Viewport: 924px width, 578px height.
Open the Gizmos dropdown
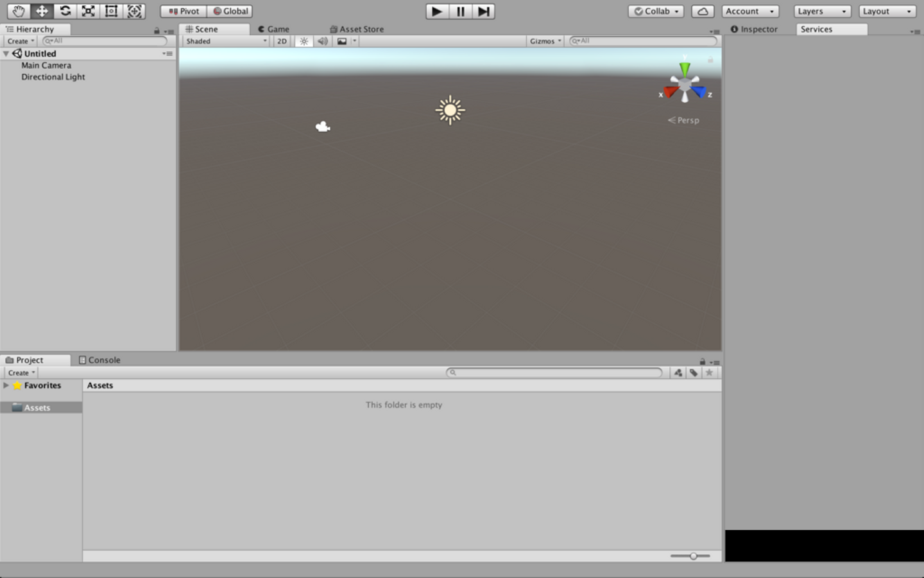545,41
